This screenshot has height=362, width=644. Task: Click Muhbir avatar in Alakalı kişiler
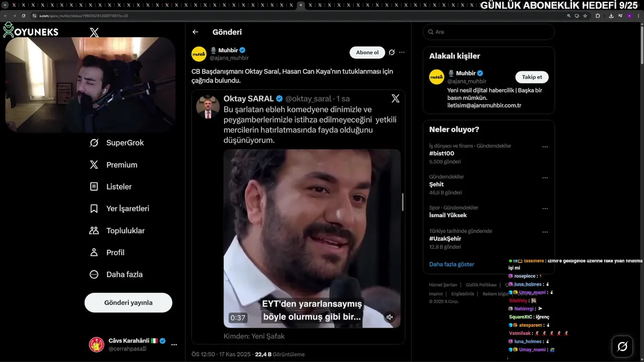[x=437, y=77]
